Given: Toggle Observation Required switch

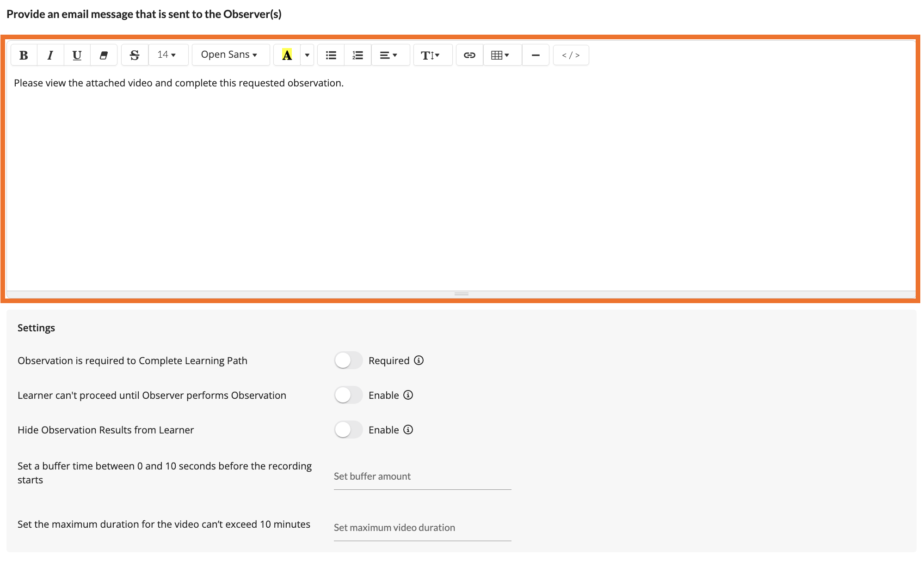Looking at the screenshot, I should (348, 360).
